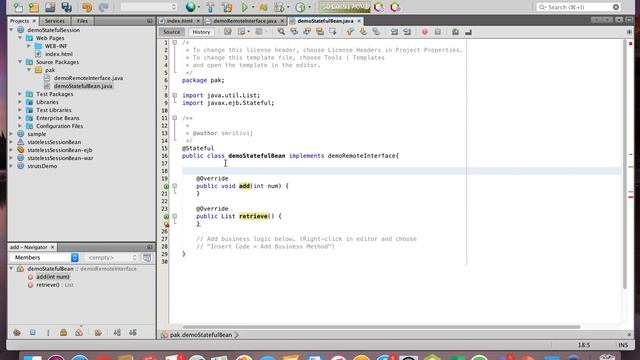Screen dimensions: 640x360
Task: Toggle Sort by Source in Navigator
Action: 133,333
